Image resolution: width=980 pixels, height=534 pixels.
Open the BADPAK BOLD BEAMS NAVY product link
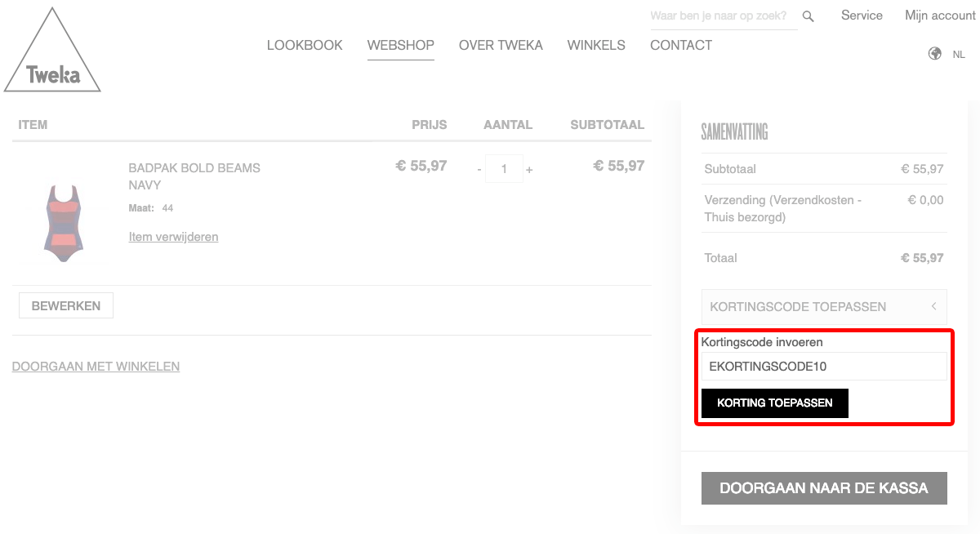(194, 176)
